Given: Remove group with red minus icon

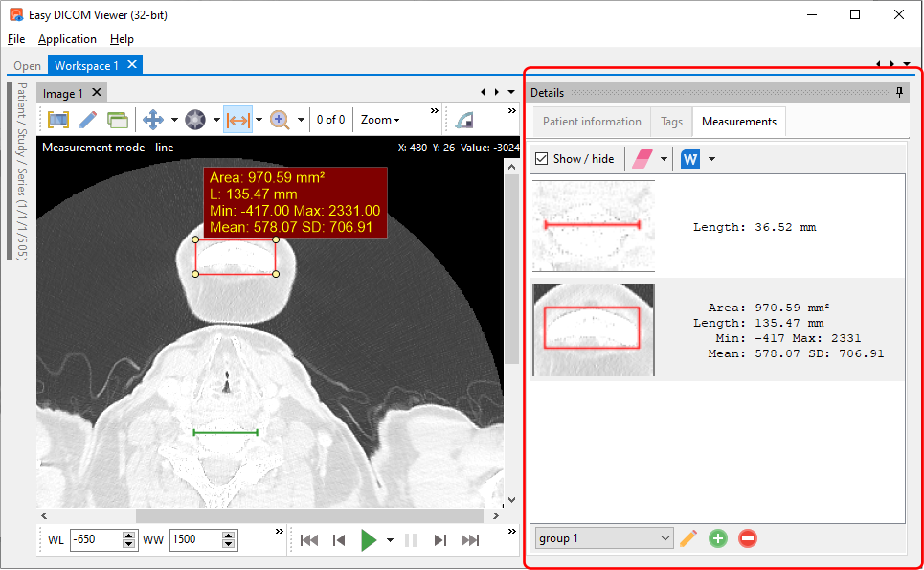Looking at the screenshot, I should tap(747, 538).
